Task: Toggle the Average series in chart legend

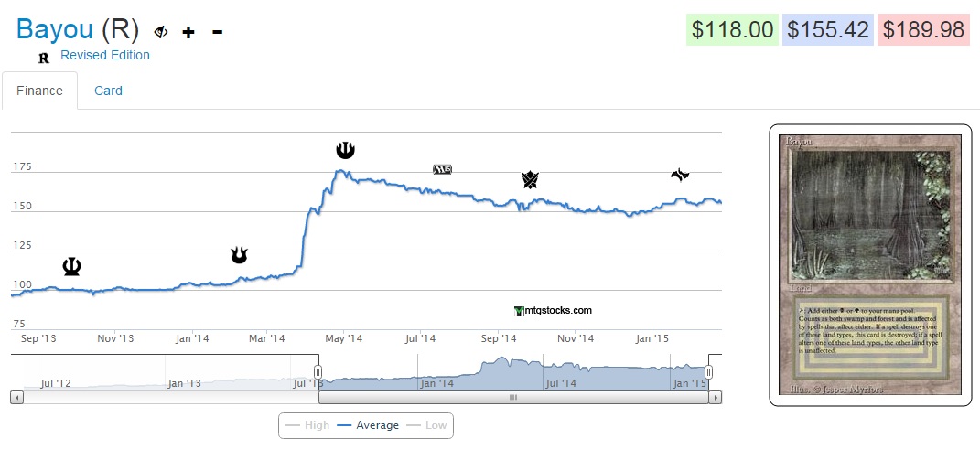Action: point(368,425)
